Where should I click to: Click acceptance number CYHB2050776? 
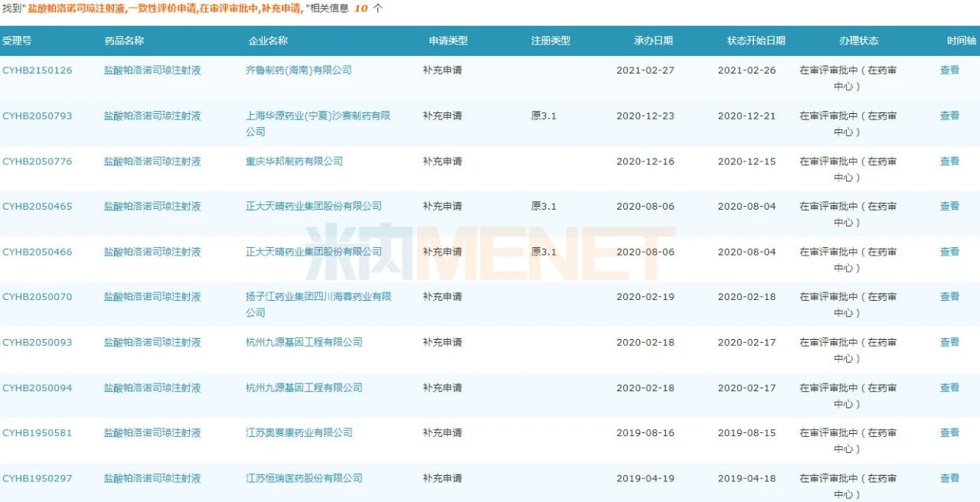[38, 161]
